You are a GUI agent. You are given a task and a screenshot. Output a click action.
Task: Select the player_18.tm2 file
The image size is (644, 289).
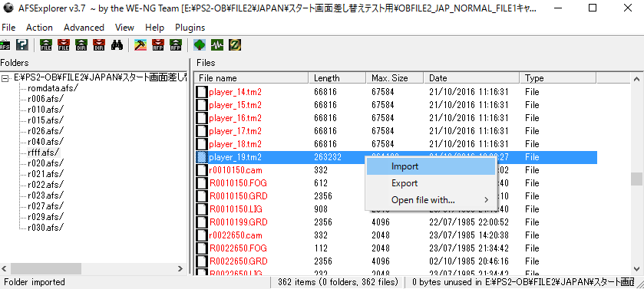click(236, 144)
